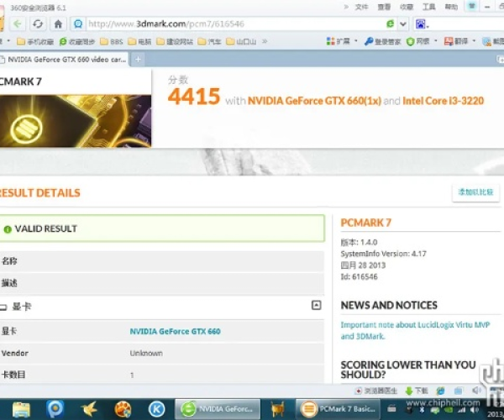This screenshot has height=420, width=504.
Task: Open the 登录管家 login manager
Action: [382, 41]
